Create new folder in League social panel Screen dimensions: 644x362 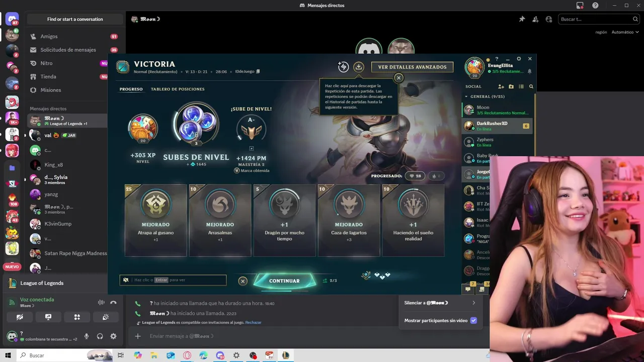(511, 86)
